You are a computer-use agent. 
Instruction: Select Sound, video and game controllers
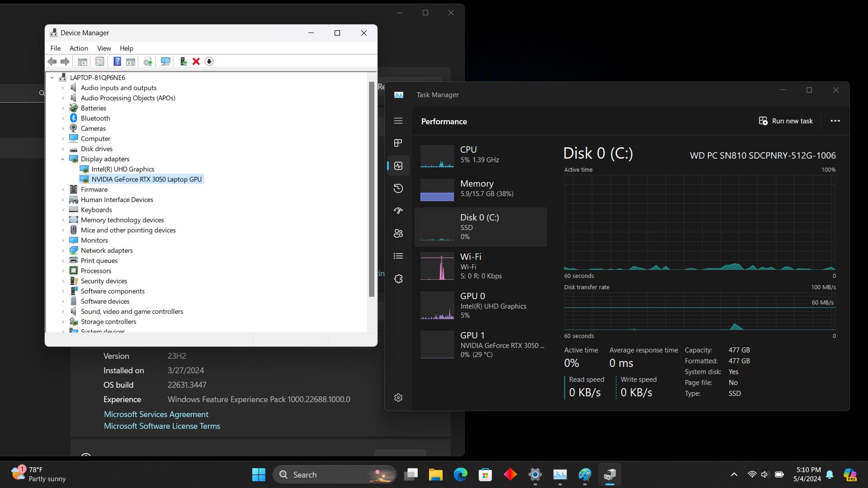point(132,311)
